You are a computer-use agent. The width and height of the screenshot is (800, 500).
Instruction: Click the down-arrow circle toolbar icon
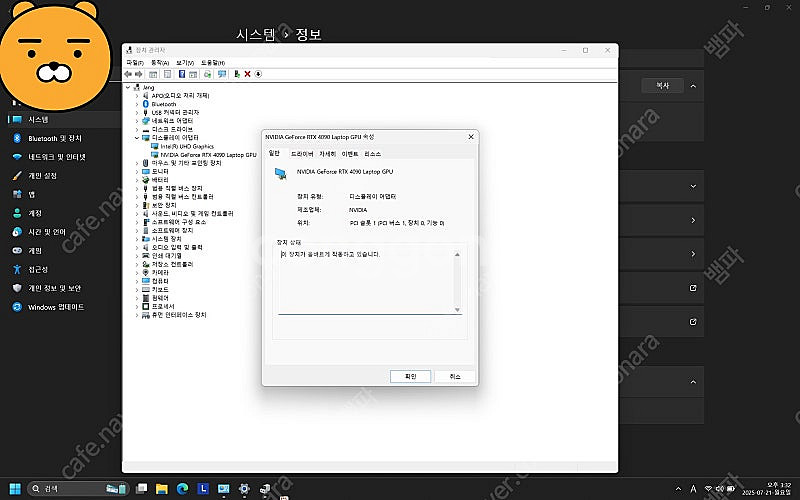[x=258, y=74]
